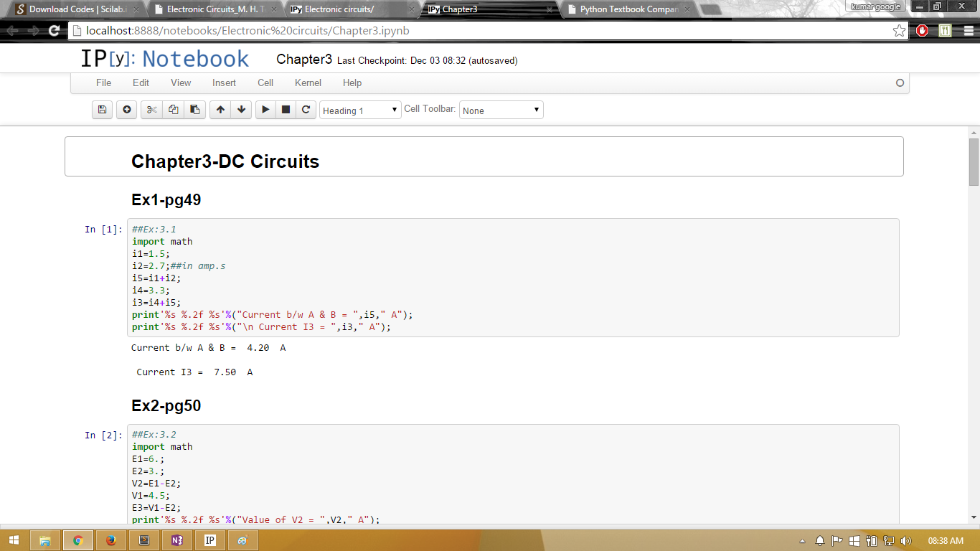Image resolution: width=980 pixels, height=551 pixels.
Task: Go forward with browser forward arrow
Action: point(33,31)
